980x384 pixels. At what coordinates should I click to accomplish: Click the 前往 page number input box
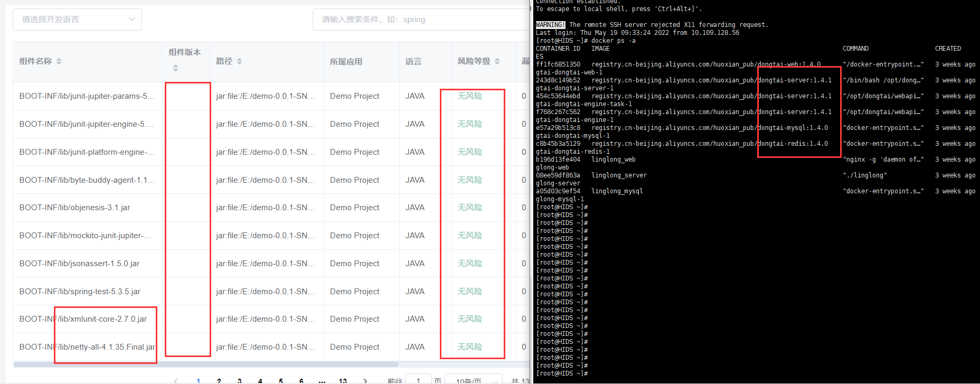click(x=417, y=380)
